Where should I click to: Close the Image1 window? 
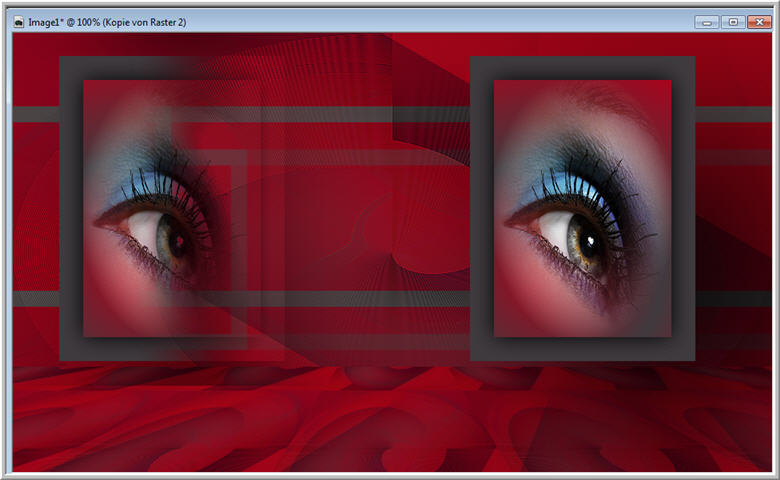coord(759,22)
